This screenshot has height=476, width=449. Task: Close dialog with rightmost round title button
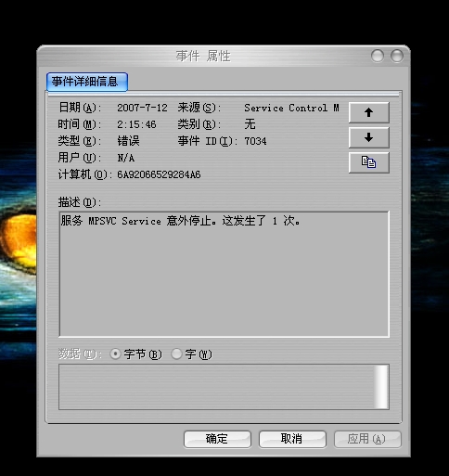(x=397, y=56)
